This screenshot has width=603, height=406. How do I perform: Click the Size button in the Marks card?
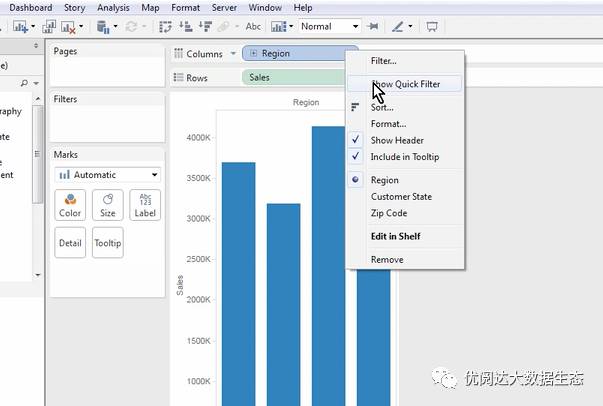[x=108, y=205]
